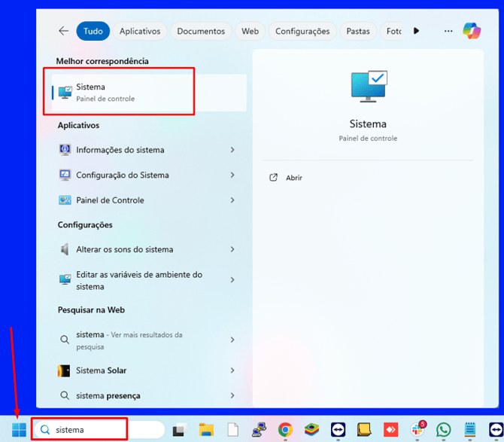504x442 pixels.
Task: Launch WhatsApp from the taskbar
Action: 444,430
